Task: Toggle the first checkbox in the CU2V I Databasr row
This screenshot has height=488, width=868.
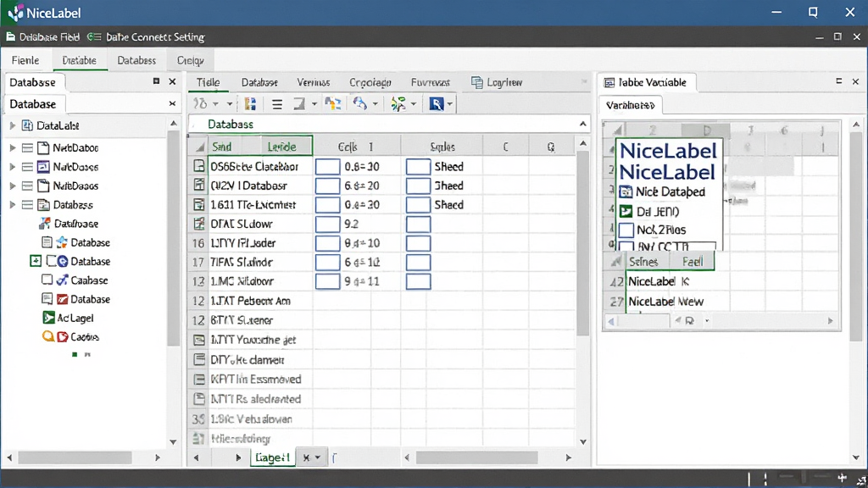Action: pyautogui.click(x=327, y=186)
